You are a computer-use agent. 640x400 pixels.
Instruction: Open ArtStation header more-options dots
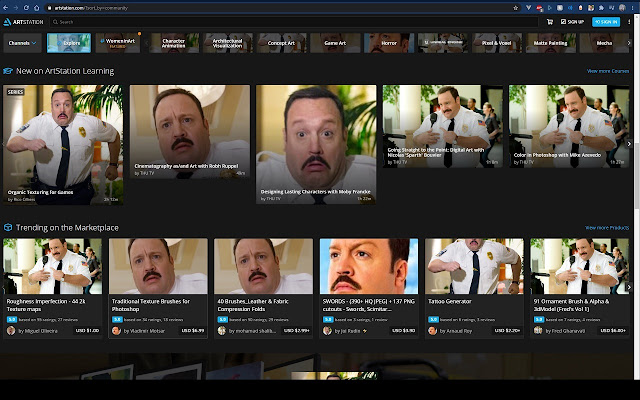click(629, 22)
